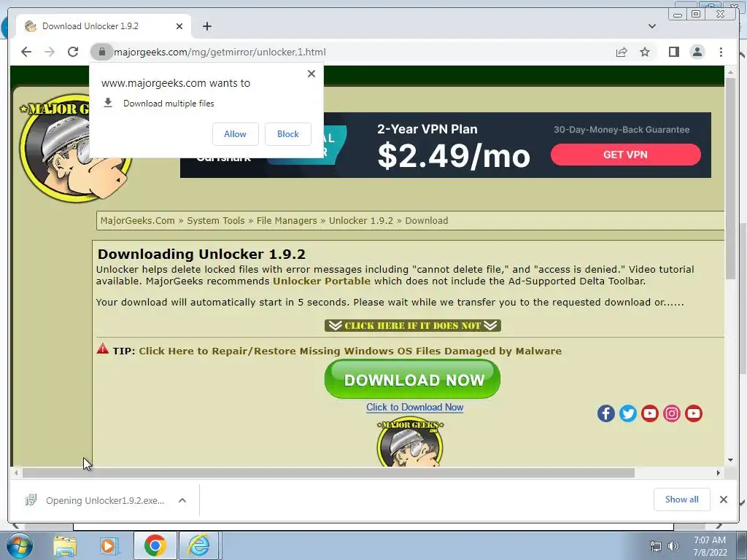Open the MajorGeeks.Com breadcrumb link
This screenshot has height=560, width=747.
pos(138,220)
